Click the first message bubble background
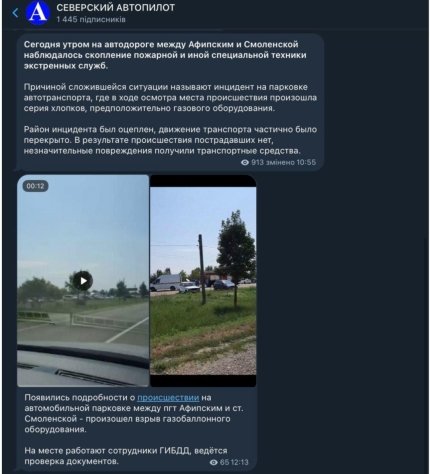The width and height of the screenshot is (430, 474). (x=170, y=102)
